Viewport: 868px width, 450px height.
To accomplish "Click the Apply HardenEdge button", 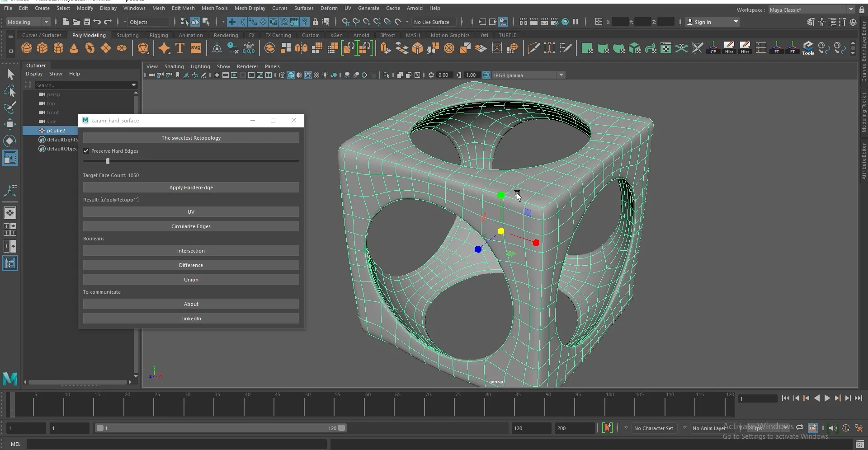I will pyautogui.click(x=191, y=187).
